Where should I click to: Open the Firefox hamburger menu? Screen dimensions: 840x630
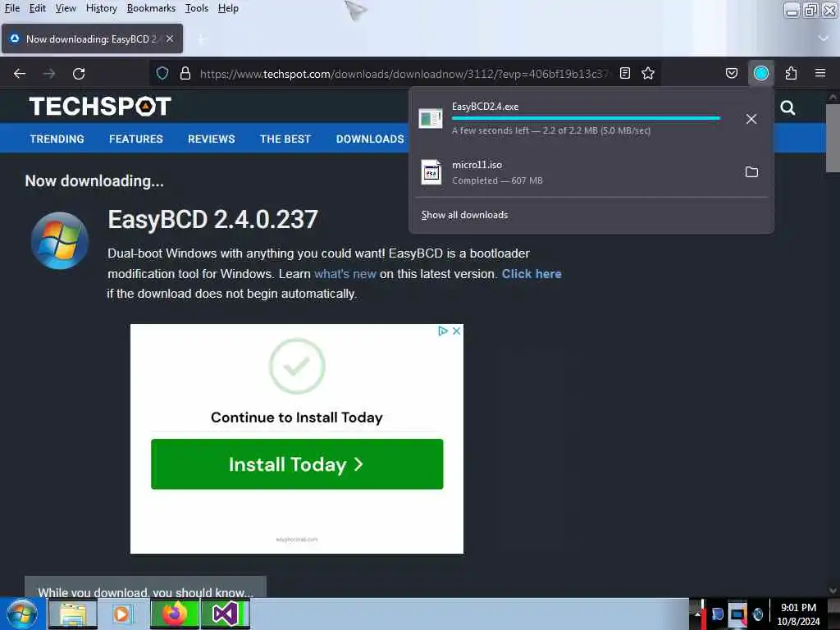click(820, 73)
